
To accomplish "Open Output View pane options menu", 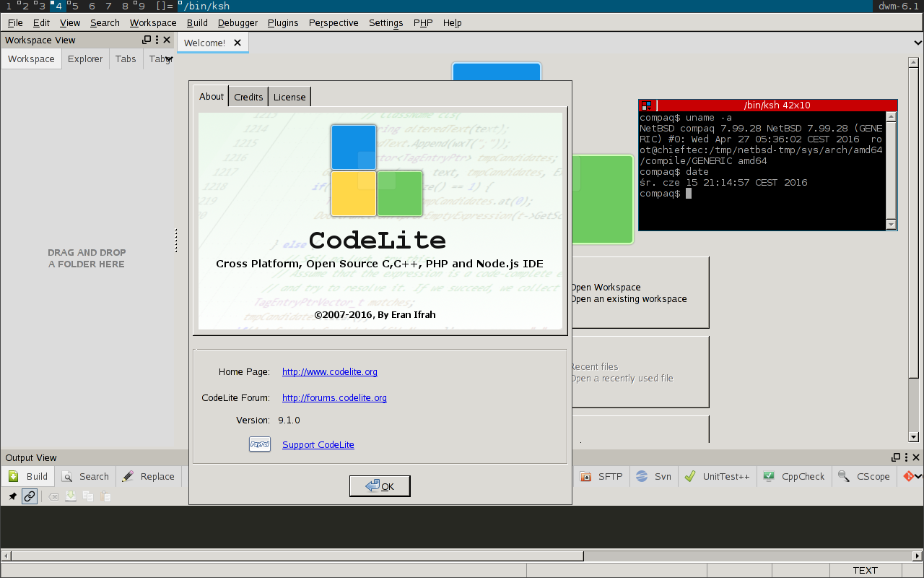I will (907, 457).
